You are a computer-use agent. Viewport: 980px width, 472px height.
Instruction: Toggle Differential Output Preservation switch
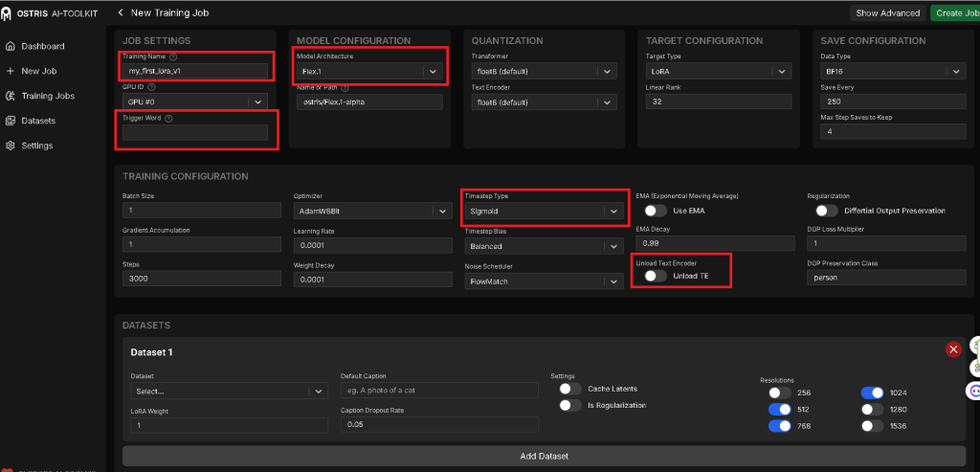click(826, 211)
